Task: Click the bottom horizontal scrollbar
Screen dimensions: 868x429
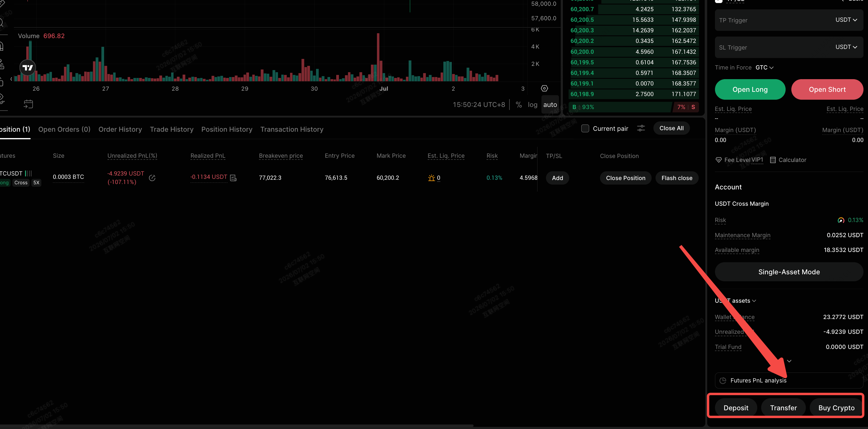Action: click(237, 426)
